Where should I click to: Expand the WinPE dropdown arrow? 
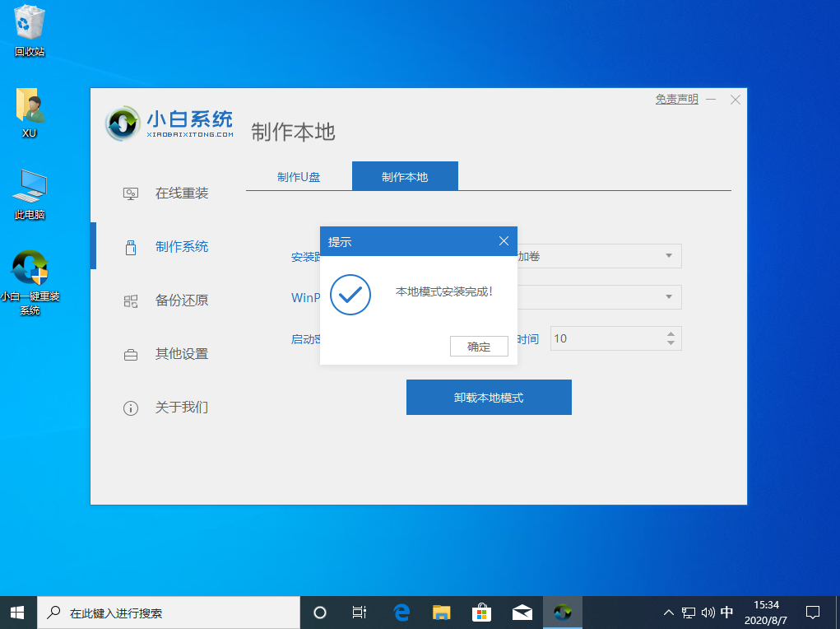[x=669, y=296]
